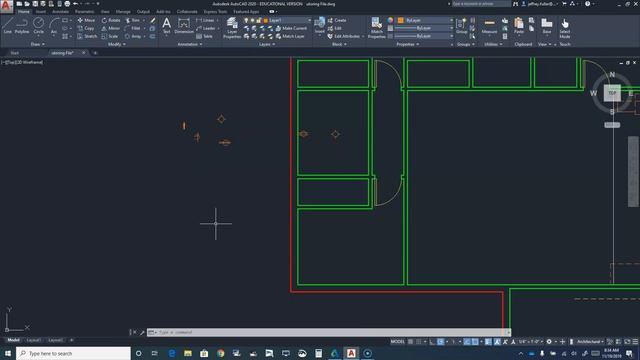Click the MODEL space button in status bar
Viewport: 640px width, 360px height.
point(398,342)
